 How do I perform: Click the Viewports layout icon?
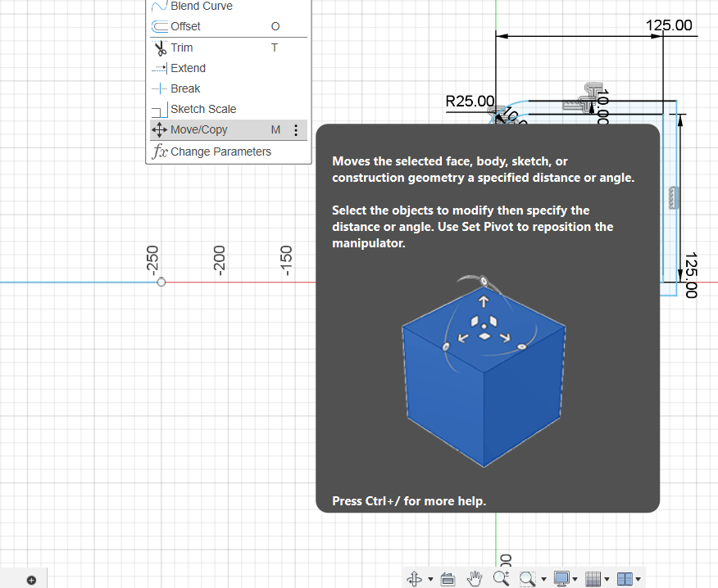click(x=625, y=579)
